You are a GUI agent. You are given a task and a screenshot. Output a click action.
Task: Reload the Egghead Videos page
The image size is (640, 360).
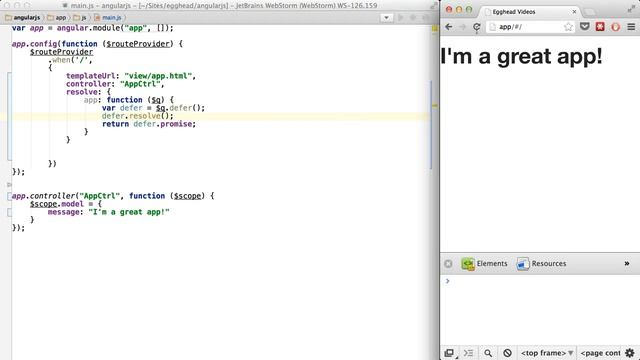(x=476, y=27)
